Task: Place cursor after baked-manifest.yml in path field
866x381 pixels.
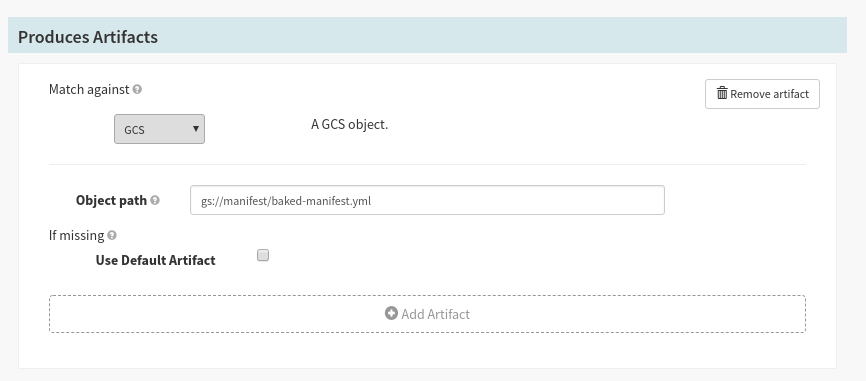Action: [372, 201]
